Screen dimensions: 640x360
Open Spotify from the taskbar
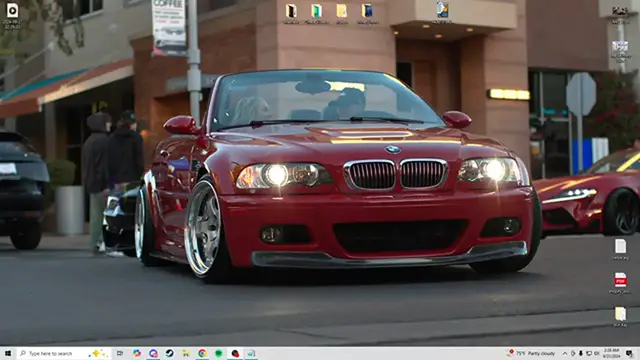tap(219, 353)
